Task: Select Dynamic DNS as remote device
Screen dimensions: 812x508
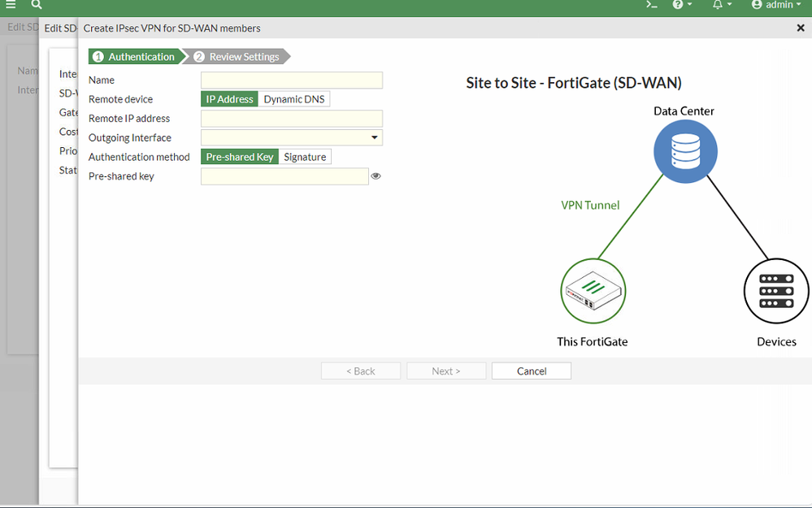Action: [x=294, y=99]
